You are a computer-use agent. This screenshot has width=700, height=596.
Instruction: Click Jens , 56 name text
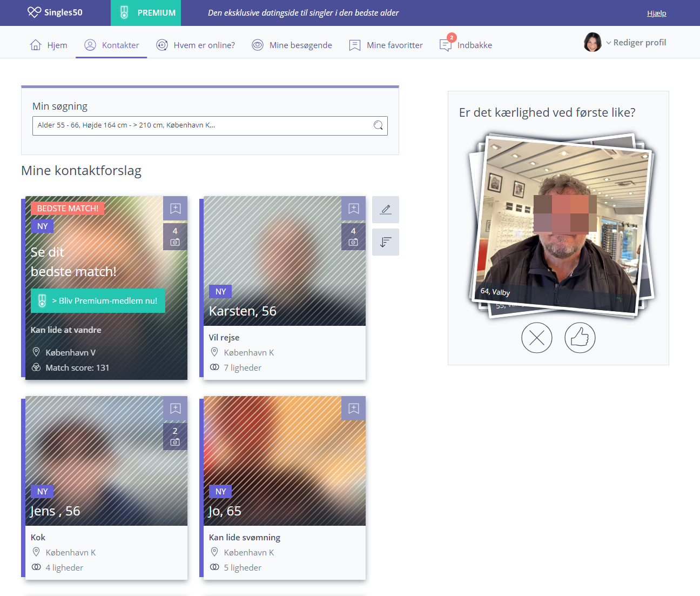tap(55, 511)
